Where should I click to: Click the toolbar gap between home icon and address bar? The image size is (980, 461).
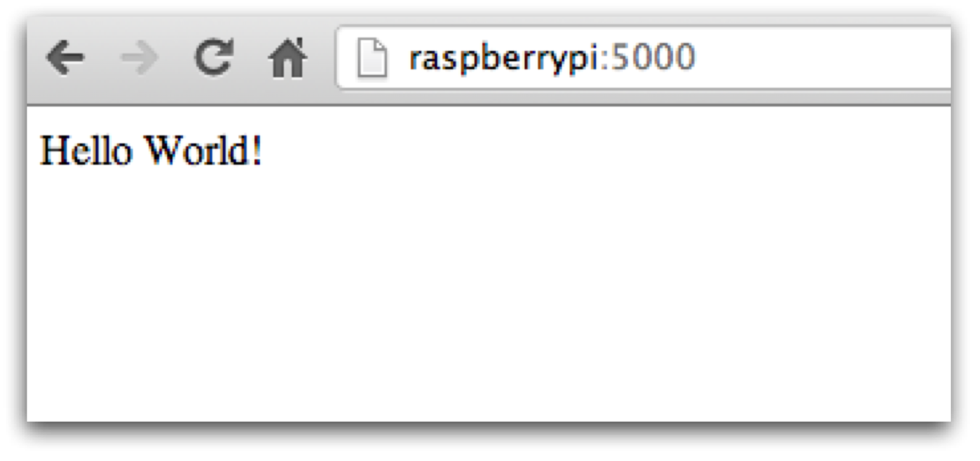tap(322, 59)
